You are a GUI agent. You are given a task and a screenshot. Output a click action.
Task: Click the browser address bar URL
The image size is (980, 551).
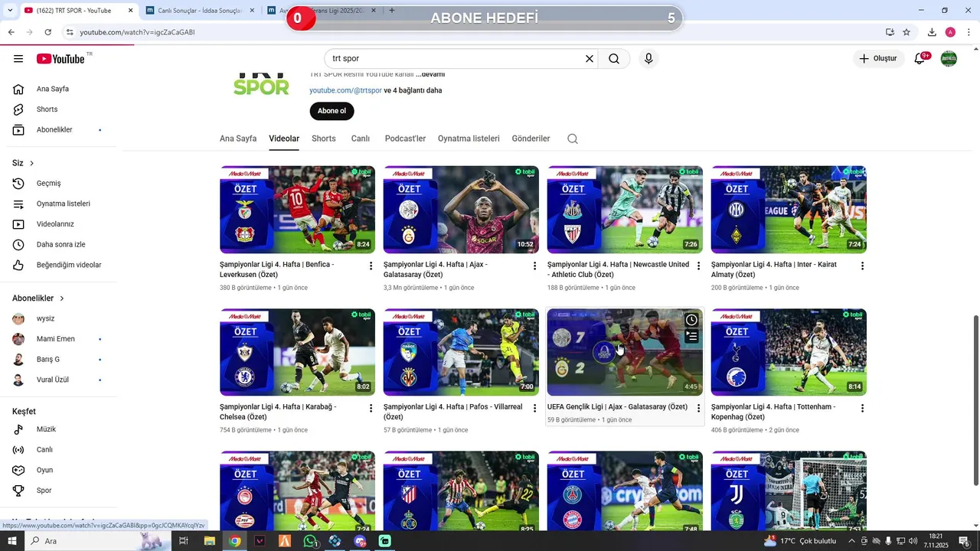(137, 32)
